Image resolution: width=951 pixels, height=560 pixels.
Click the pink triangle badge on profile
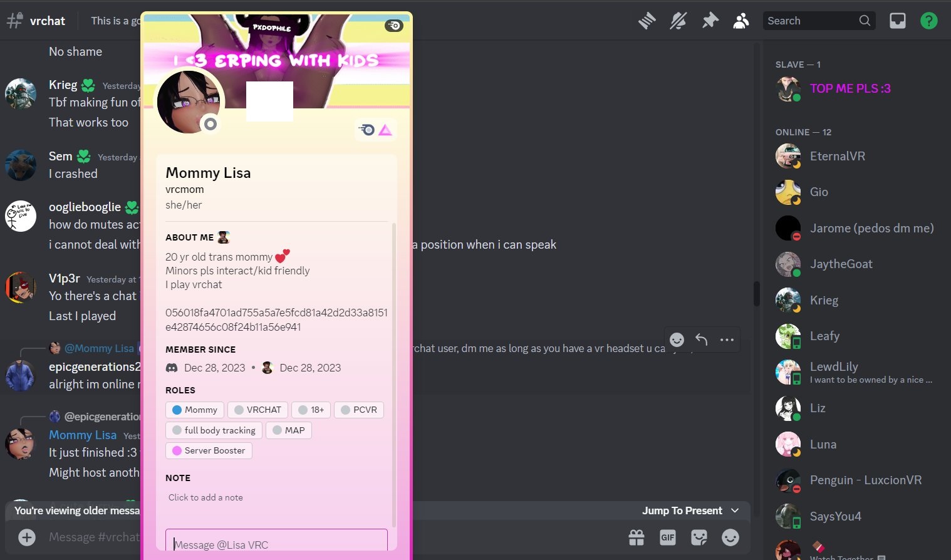pyautogui.click(x=385, y=130)
